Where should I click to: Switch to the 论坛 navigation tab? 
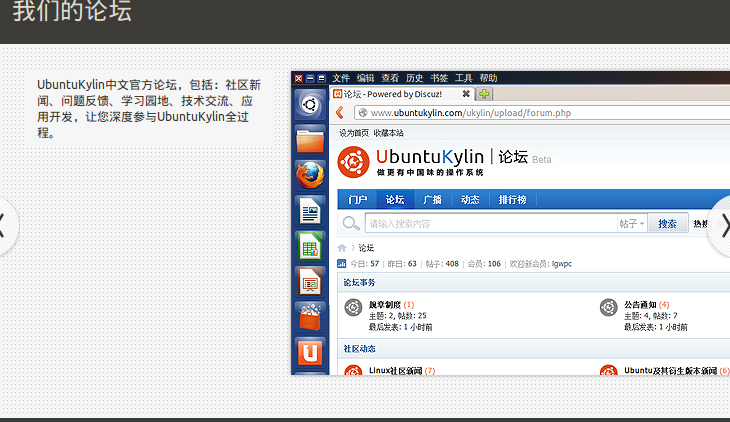(395, 200)
